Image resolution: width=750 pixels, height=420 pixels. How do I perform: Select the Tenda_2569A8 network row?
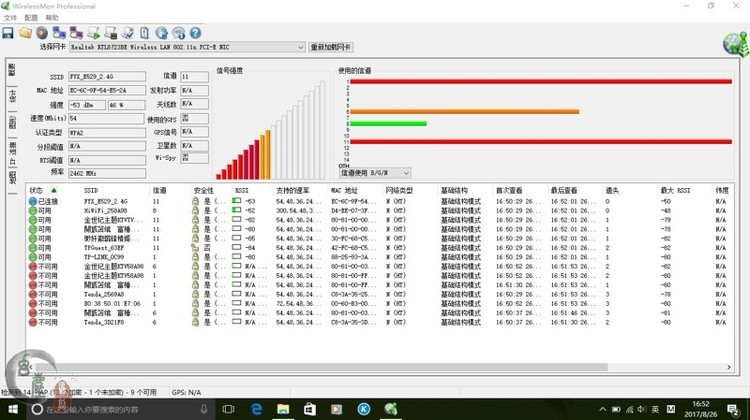point(378,294)
